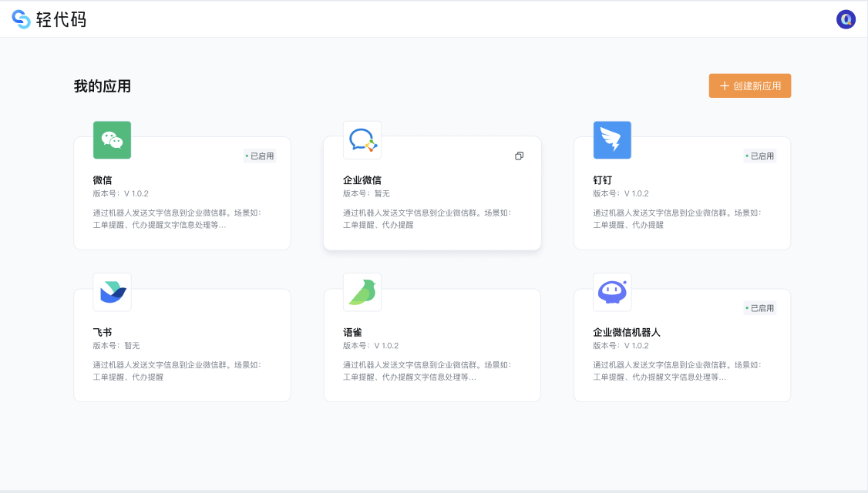Click the 企业微信 version text 暂无
This screenshot has width=868, height=493.
382,193
